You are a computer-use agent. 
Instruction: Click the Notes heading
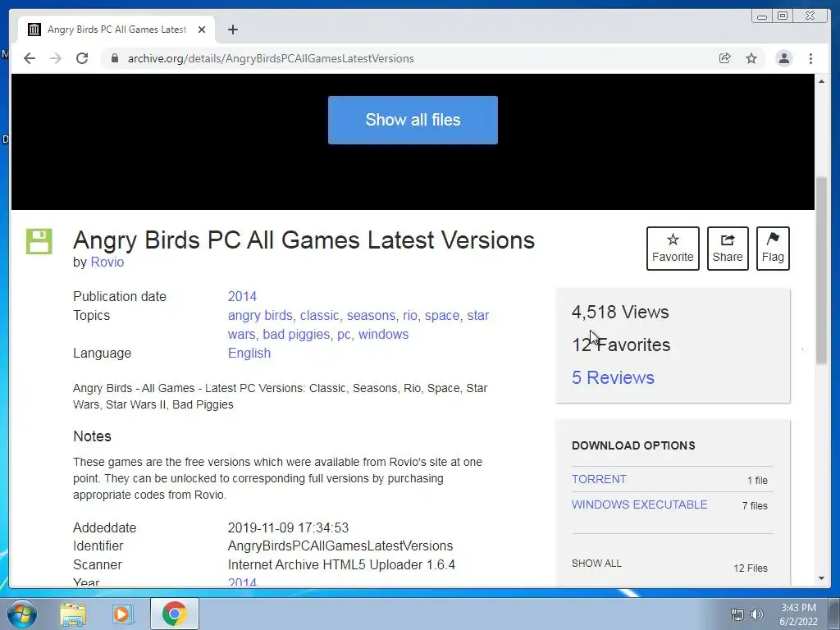coord(92,436)
